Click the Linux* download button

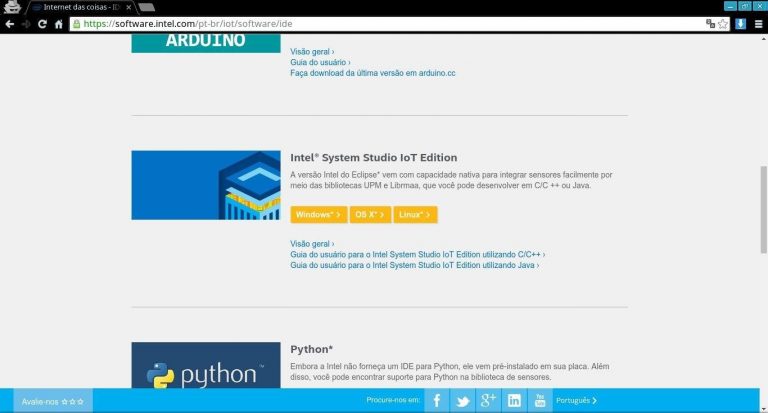[415, 215]
